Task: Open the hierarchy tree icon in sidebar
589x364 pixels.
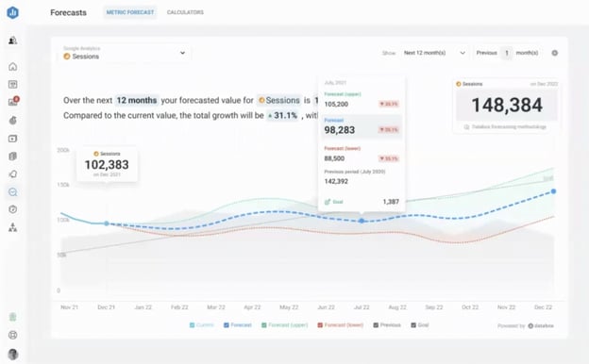Action: coord(13,227)
